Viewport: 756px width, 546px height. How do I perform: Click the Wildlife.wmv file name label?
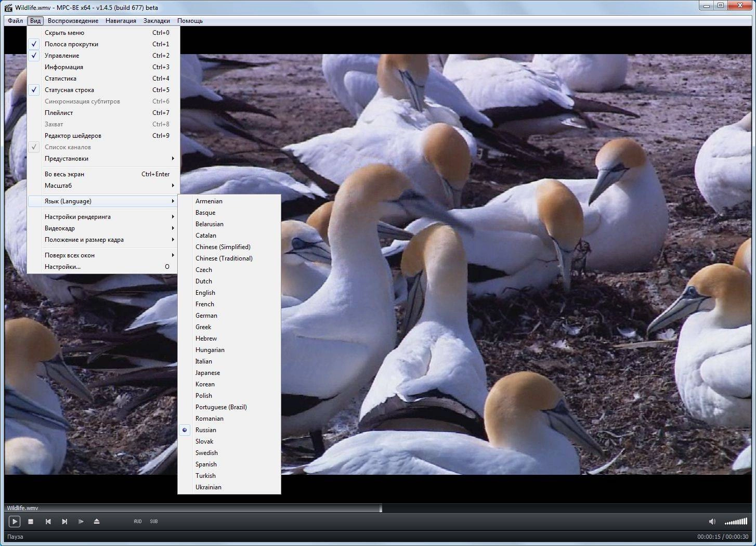point(22,508)
